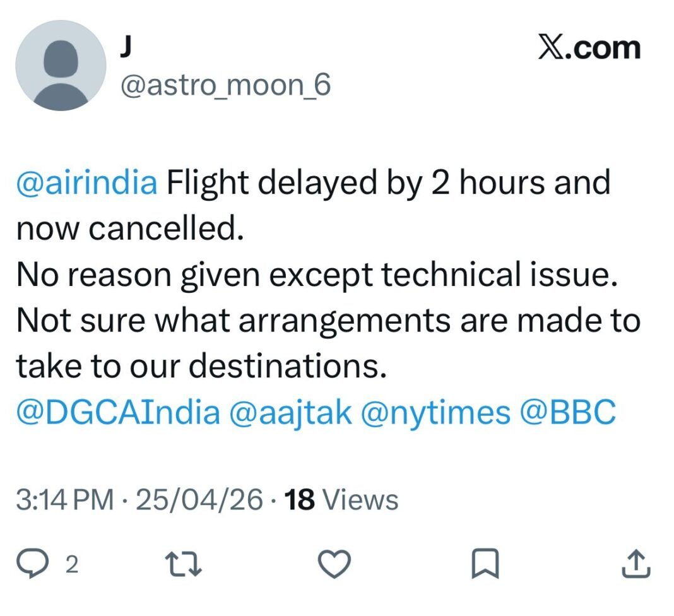
Task: Like the tweet with the heart icon
Action: tap(334, 563)
